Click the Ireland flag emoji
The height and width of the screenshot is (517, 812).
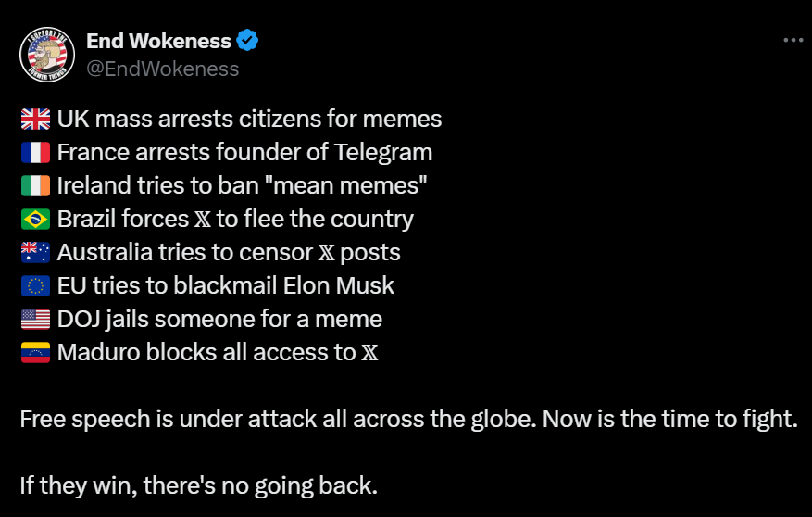(35, 186)
